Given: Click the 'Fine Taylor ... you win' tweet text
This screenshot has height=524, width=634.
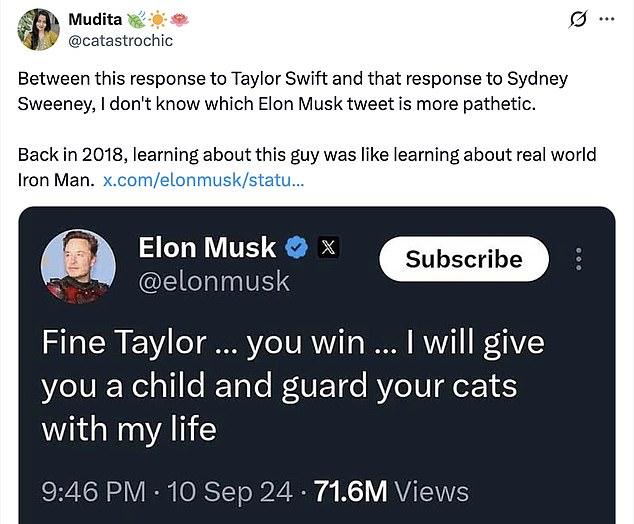Looking at the screenshot, I should (292, 386).
